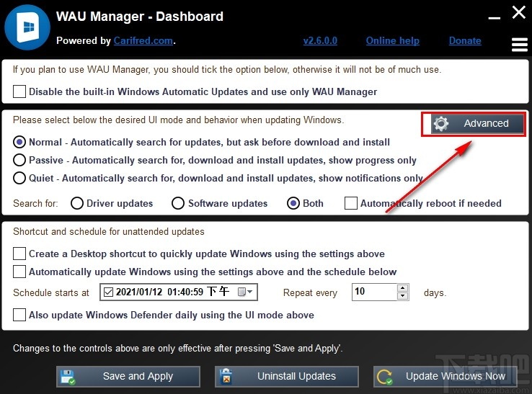The height and width of the screenshot is (394, 532).
Task: Minimize the WAU Manager window
Action: (x=495, y=17)
